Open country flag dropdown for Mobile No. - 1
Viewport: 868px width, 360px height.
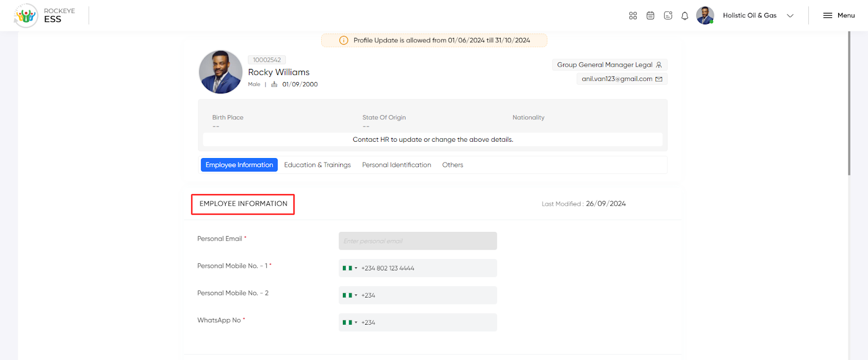pyautogui.click(x=350, y=268)
